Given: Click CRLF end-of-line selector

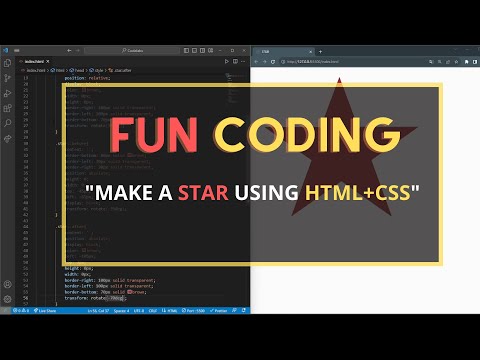Looking at the screenshot, I should coord(153,311).
